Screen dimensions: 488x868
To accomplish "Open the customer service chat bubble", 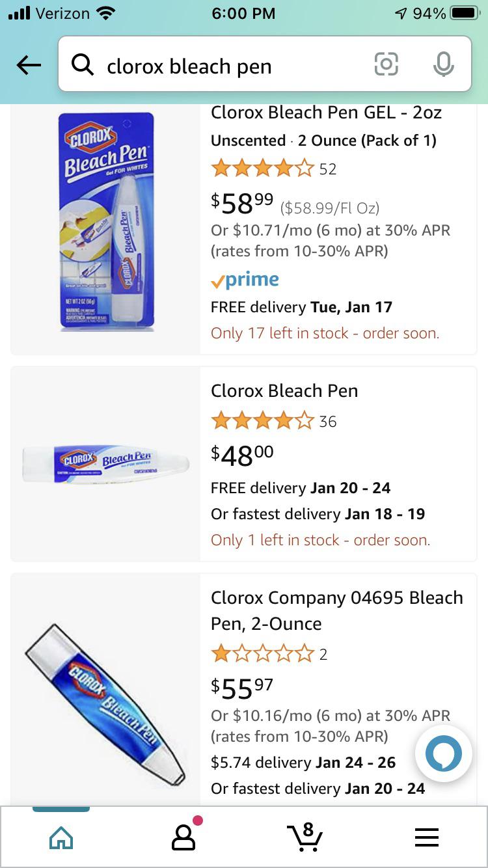I will (443, 753).
